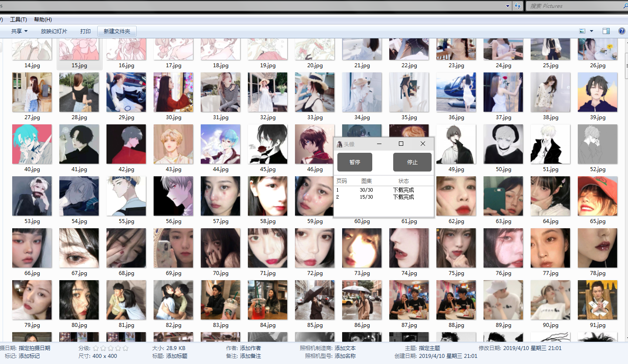628x364 pixels.
Task: Select thumbnail 52.jpg
Action: coord(598,144)
